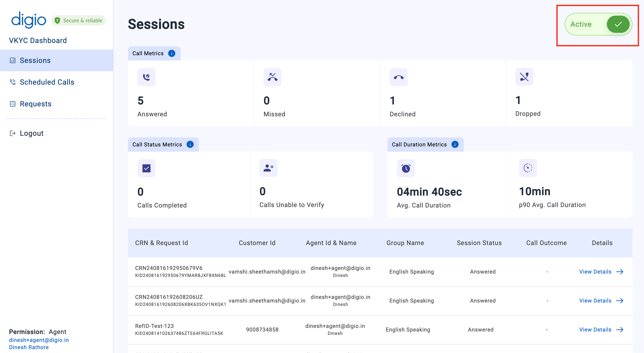
Task: Select the Avg. Call Duration alarm icon
Action: 406,168
